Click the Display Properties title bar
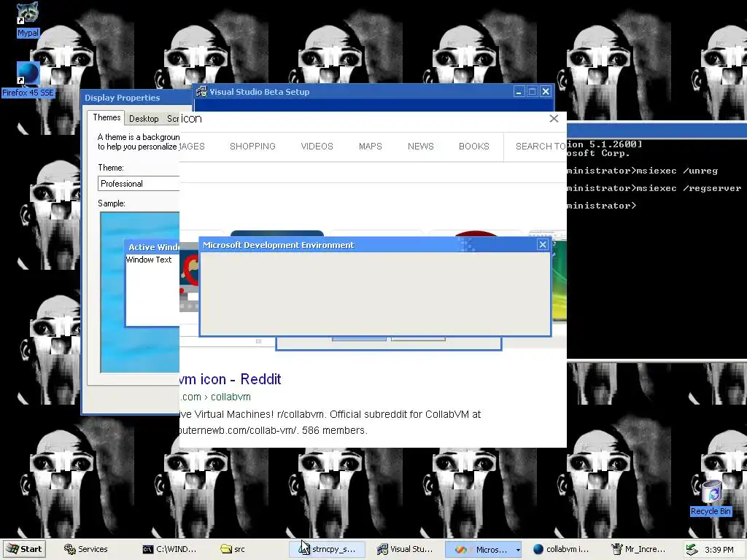Viewport: 747px width, 560px height. point(136,98)
